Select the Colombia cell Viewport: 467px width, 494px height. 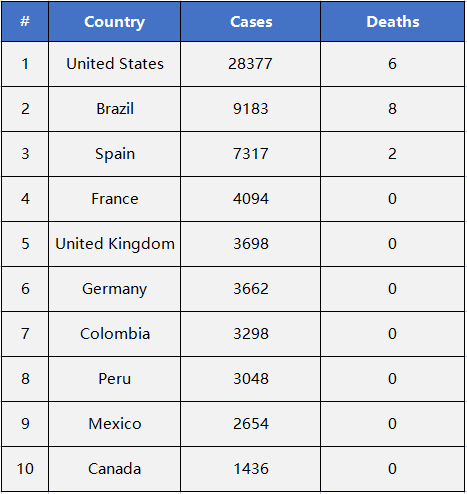(x=114, y=334)
